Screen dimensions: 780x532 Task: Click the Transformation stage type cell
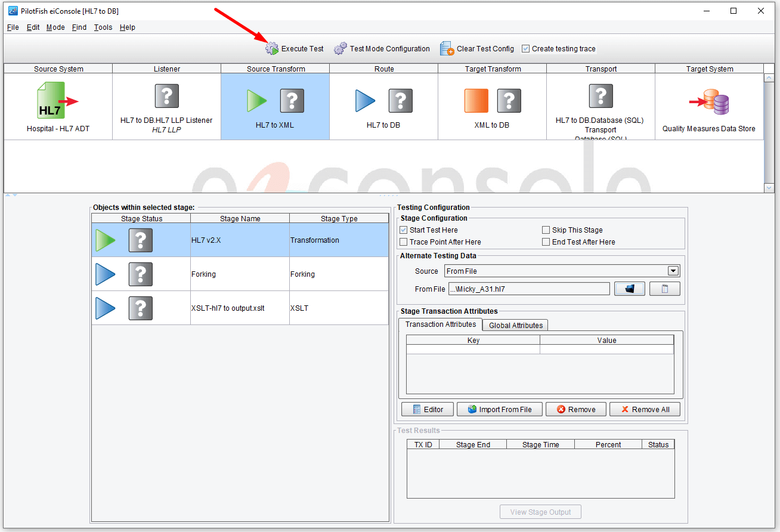pos(339,240)
